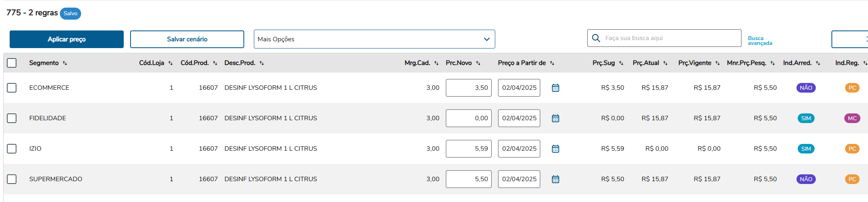Open calendar icon for SUPERMERCADO row
The height and width of the screenshot is (202, 868).
click(556, 179)
